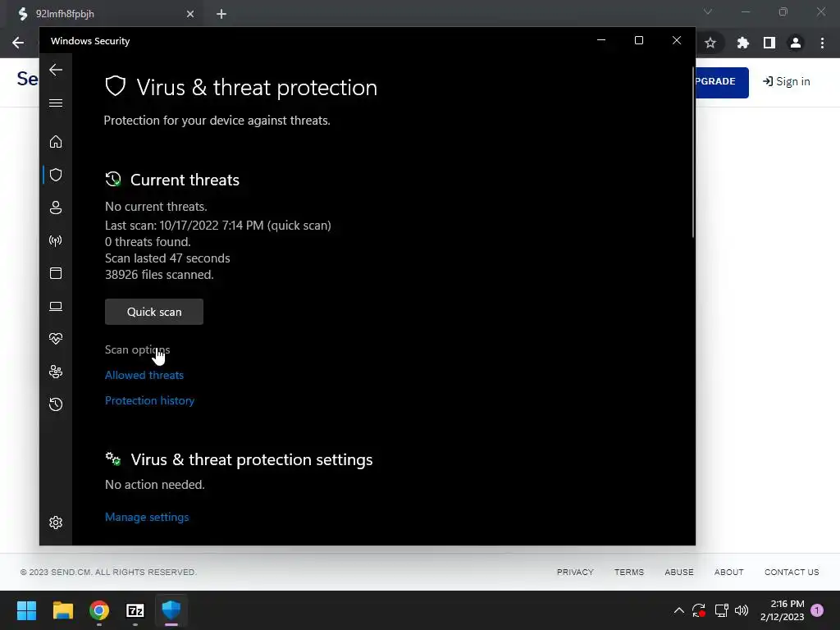Viewport: 840px width, 630px height.
Task: Open App & browser control icon
Action: 56,273
